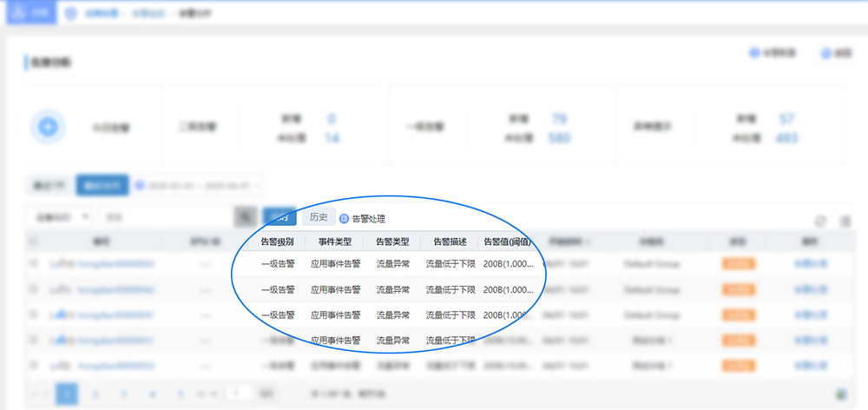Click the refresh icon above the table

coord(821,222)
